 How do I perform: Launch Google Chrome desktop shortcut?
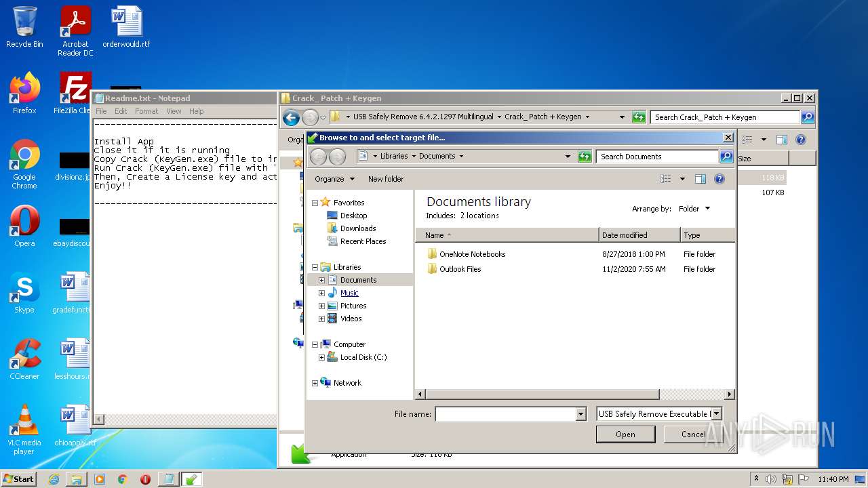[24, 164]
